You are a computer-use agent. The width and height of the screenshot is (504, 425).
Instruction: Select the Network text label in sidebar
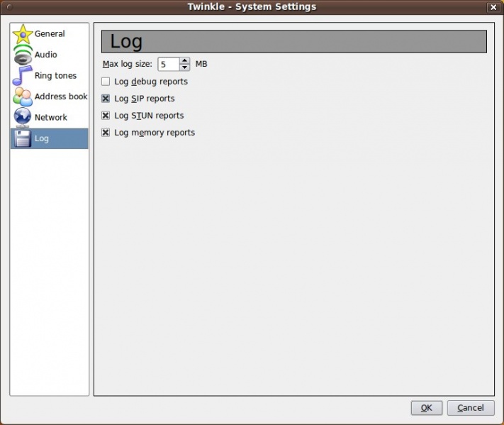click(x=51, y=117)
